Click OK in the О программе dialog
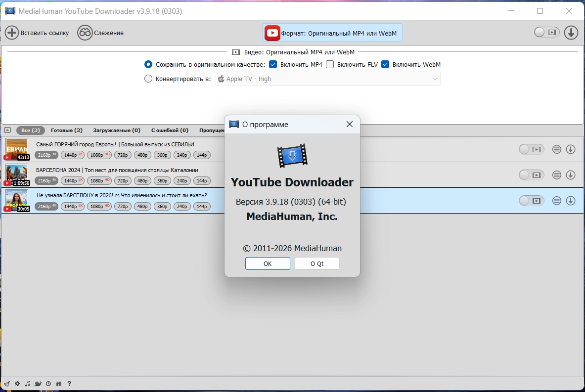The height and width of the screenshot is (392, 585). tap(268, 263)
